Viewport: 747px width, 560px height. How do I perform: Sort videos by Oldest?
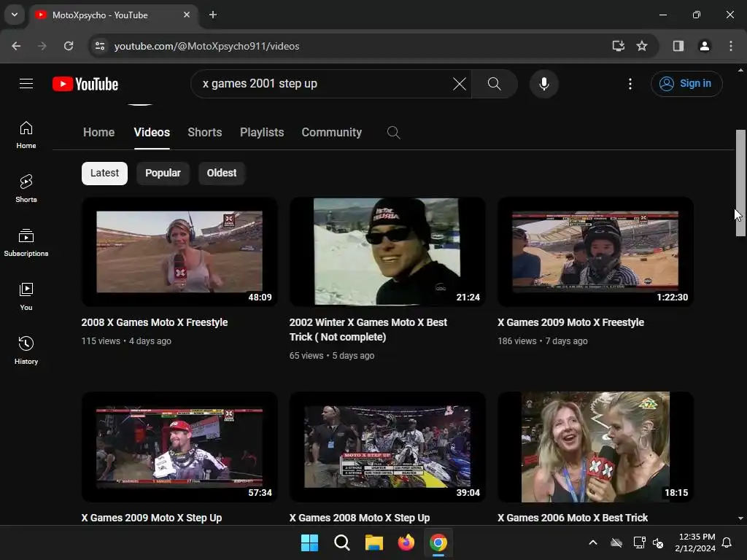coord(222,173)
